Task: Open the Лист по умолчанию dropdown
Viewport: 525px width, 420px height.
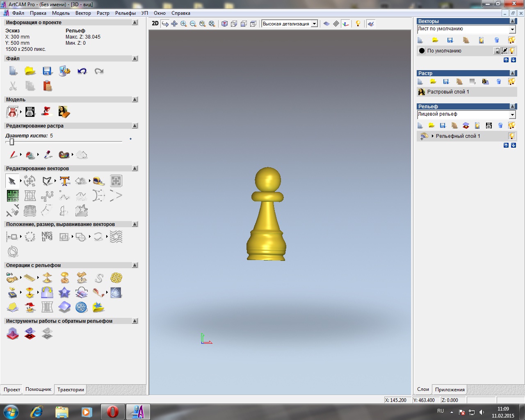Action: point(512,30)
